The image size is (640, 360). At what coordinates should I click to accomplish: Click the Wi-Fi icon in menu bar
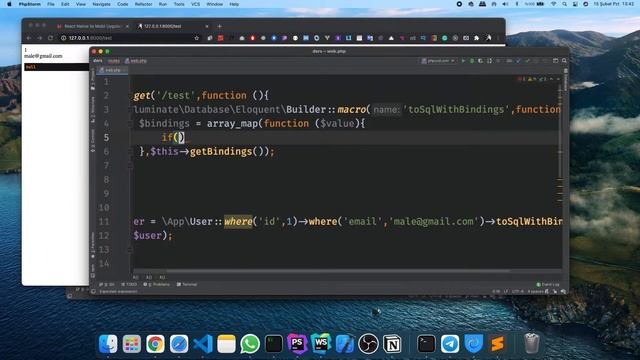pyautogui.click(x=554, y=4)
